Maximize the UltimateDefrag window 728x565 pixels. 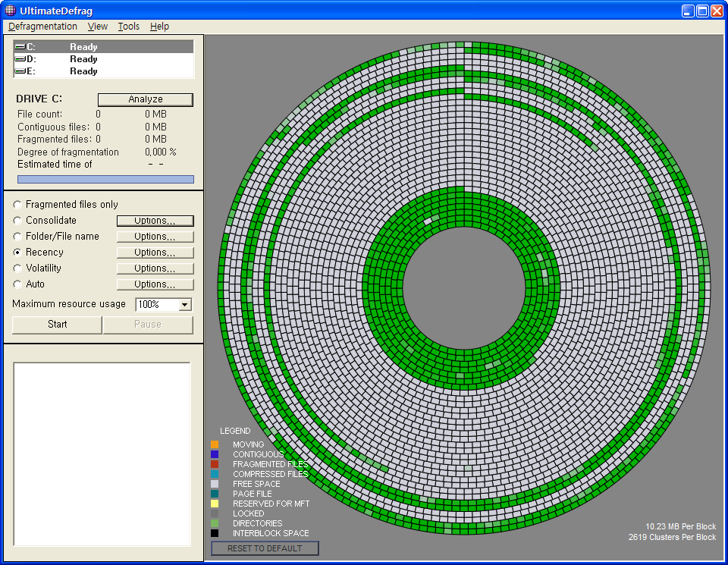[702, 11]
